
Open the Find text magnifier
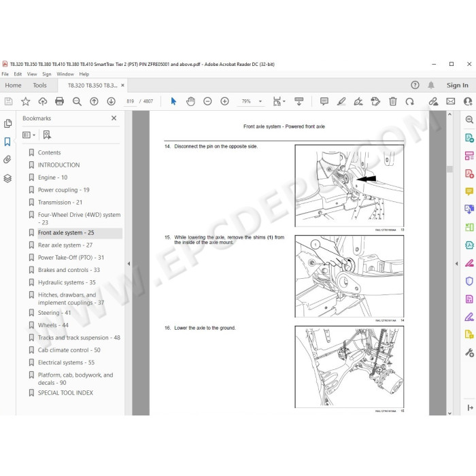click(x=77, y=101)
